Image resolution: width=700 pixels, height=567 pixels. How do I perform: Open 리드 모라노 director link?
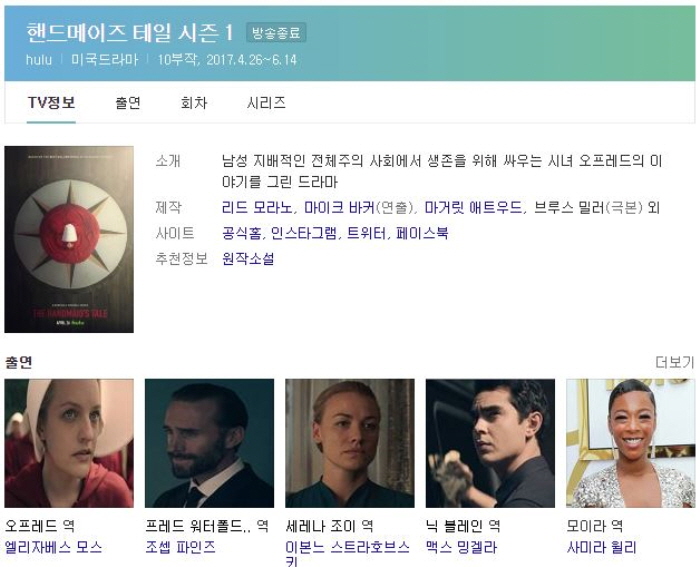(257, 208)
